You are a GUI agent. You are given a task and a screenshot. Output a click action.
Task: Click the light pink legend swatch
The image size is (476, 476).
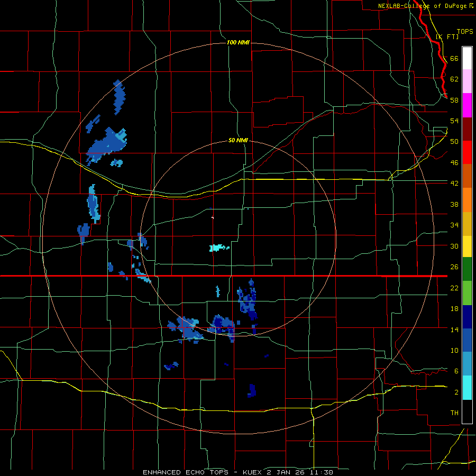(x=467, y=81)
